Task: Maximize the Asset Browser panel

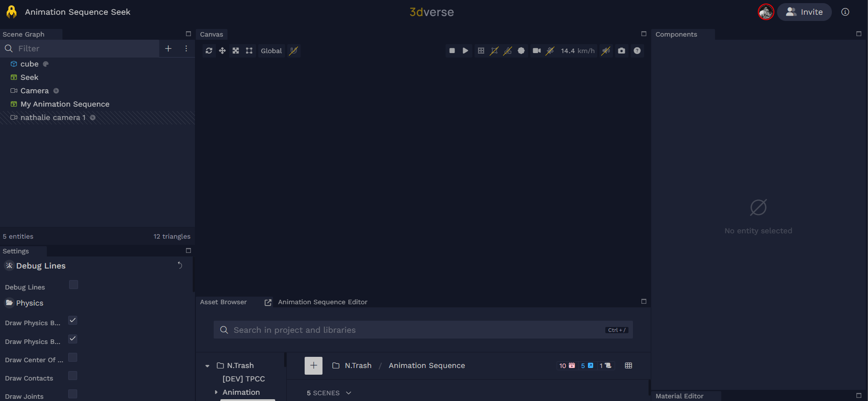Action: click(x=644, y=302)
